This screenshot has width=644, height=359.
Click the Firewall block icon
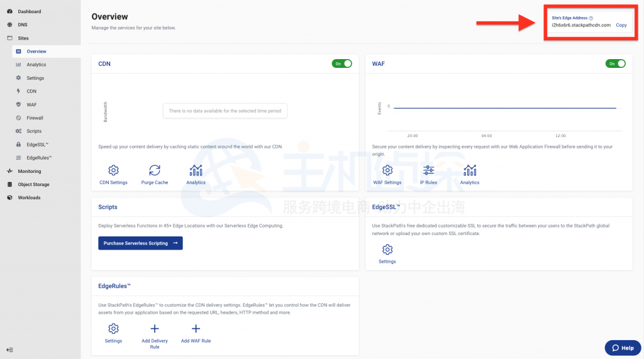tap(18, 118)
